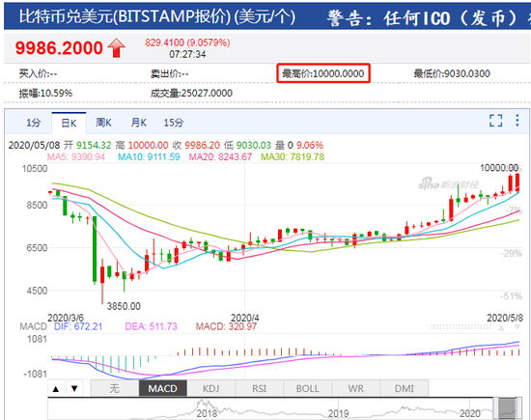Click the 10000.00 high price chart annotation
The width and height of the screenshot is (531, 420).
[499, 168]
